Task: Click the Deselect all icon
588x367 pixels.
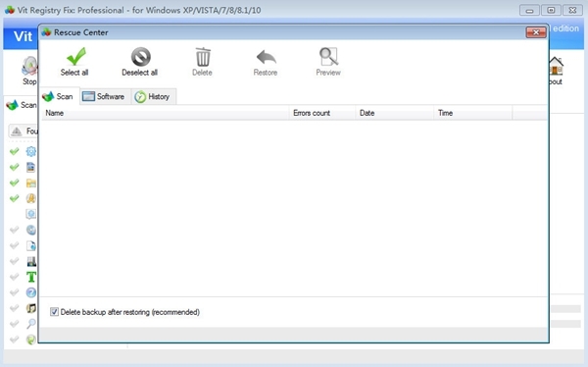Action: coord(140,57)
